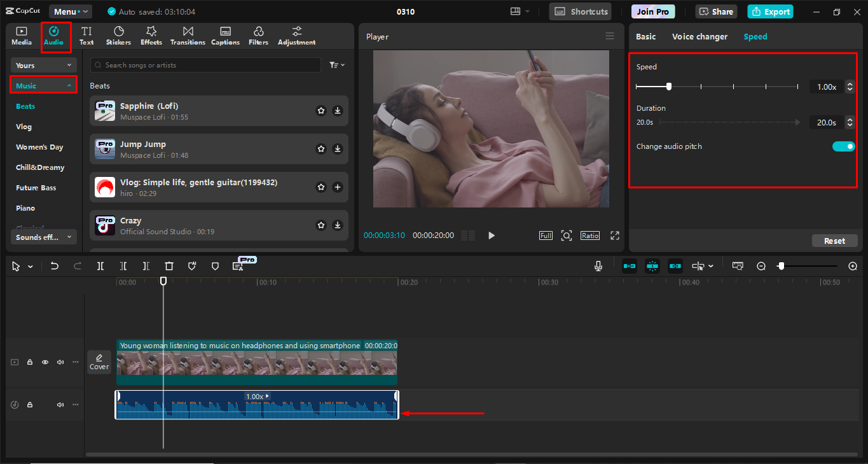Switch to the Voice changer tab

[699, 37]
